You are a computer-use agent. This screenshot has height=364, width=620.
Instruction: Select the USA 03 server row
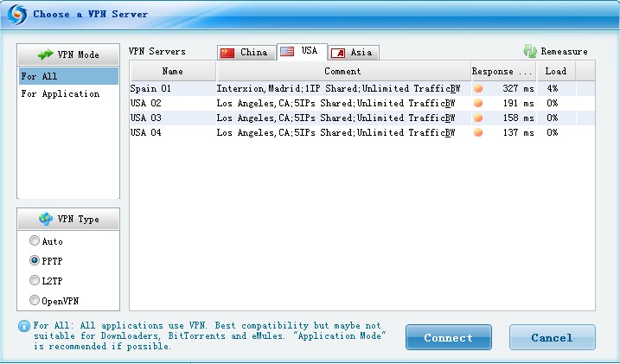362,118
